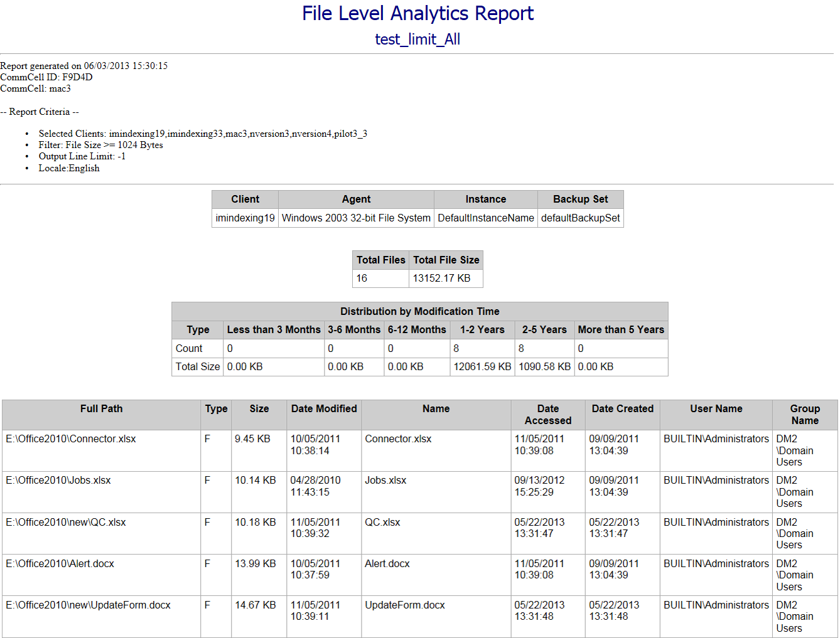The width and height of the screenshot is (840, 638).
Task: Select the UpdateForm.docx name cell
Action: (404, 605)
